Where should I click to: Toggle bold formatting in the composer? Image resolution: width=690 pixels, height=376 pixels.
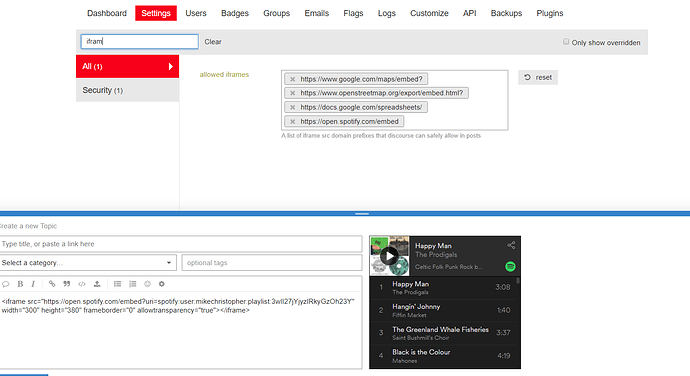(x=20, y=284)
